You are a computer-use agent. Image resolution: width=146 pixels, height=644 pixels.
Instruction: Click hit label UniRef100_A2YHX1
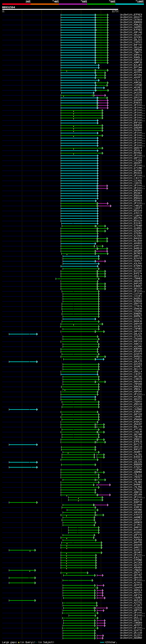coord(131,583)
